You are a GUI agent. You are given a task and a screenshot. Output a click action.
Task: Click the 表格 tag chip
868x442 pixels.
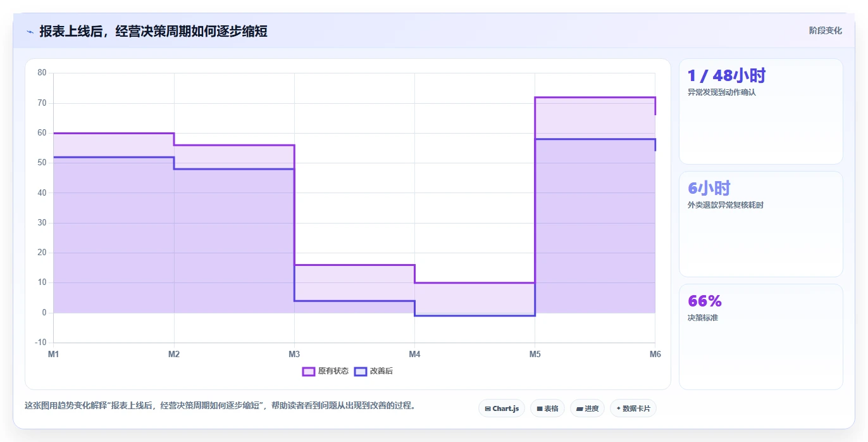pyautogui.click(x=547, y=408)
